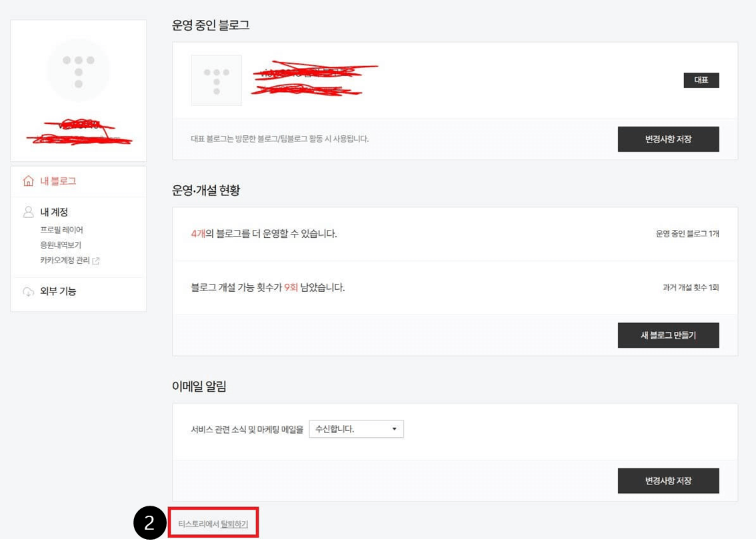The height and width of the screenshot is (545, 756).
Task: Go to 프로필 레이어 settings
Action: (62, 230)
